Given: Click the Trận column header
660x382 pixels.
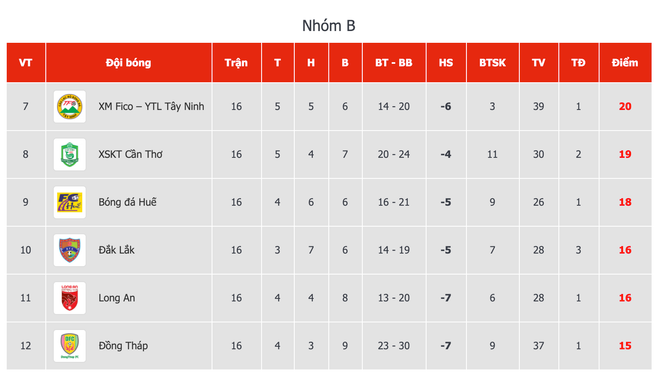Looking at the screenshot, I should click(x=236, y=63).
